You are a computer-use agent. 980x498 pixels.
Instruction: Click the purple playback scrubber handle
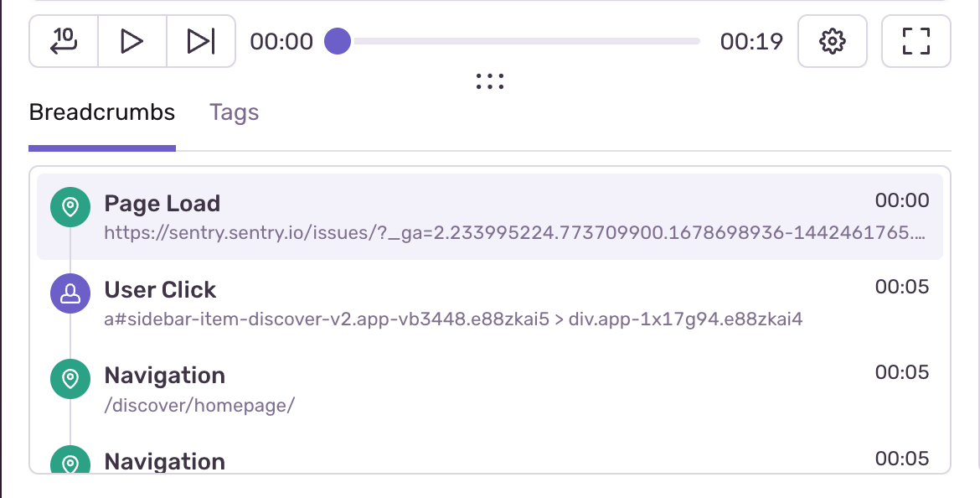pyautogui.click(x=338, y=41)
